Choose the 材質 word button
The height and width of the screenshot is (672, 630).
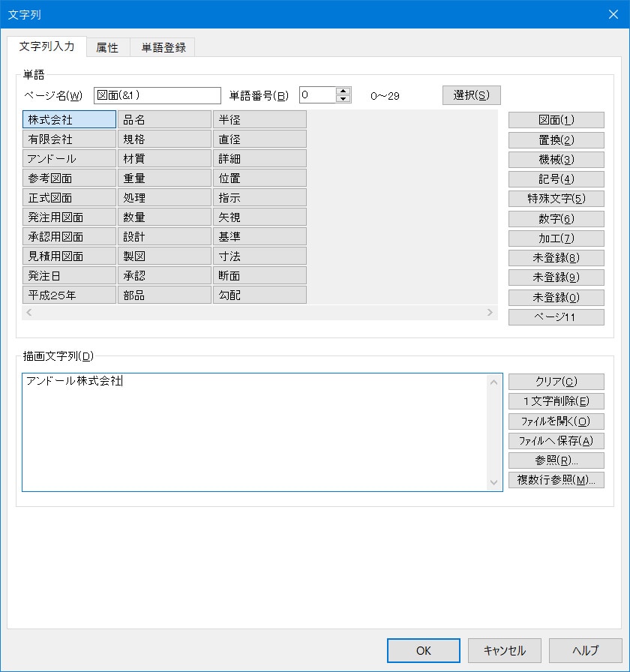[164, 159]
